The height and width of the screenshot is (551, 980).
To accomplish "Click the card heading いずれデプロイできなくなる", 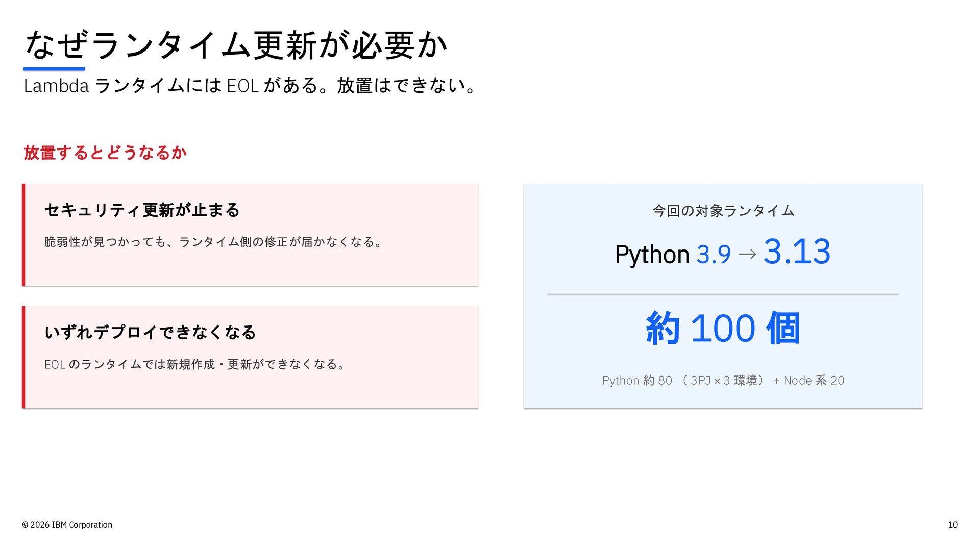I will [150, 332].
